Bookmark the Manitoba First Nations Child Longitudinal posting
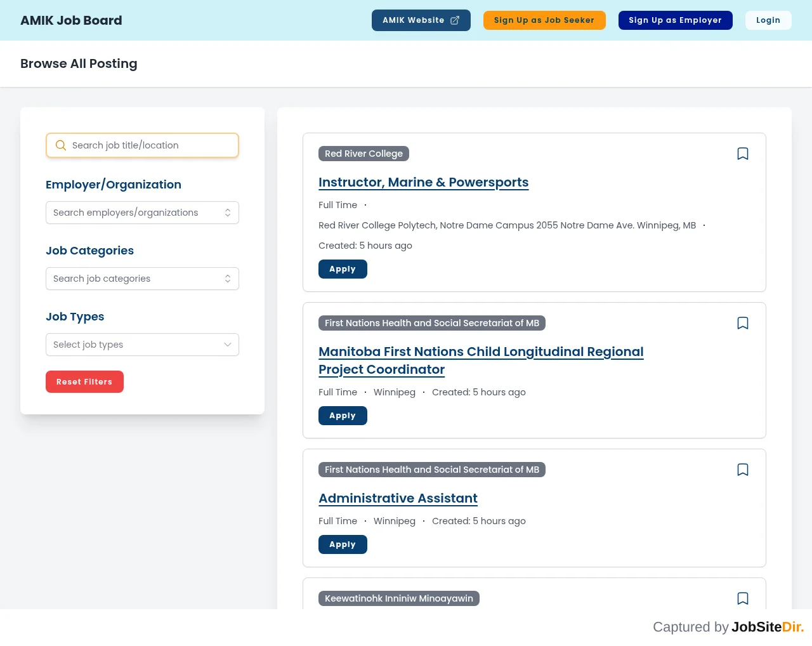Screen dimensions: 812x646 pos(743,323)
